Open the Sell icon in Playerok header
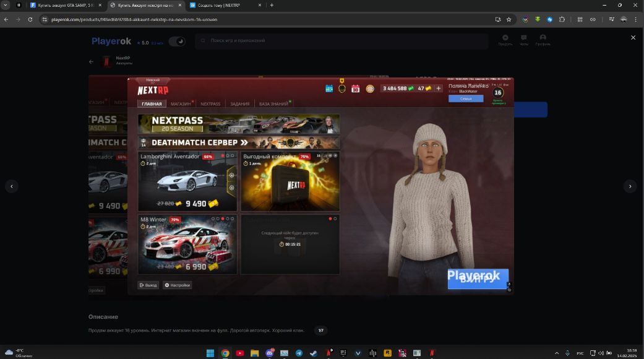 coord(505,40)
